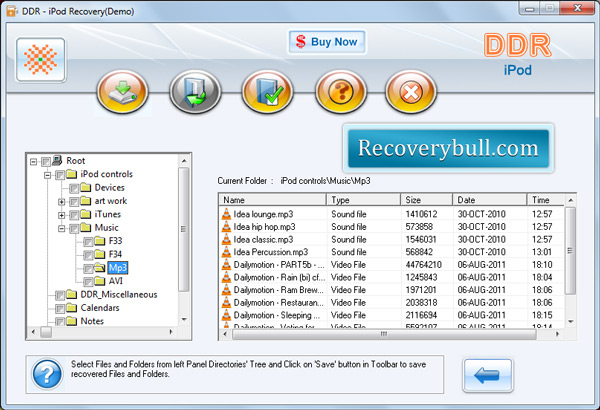Image resolution: width=600 pixels, height=410 pixels.
Task: Collapse the Root tree node
Action: click(33, 162)
